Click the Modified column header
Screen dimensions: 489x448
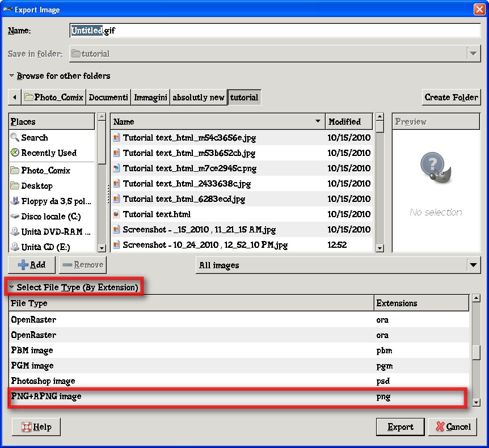click(x=349, y=121)
